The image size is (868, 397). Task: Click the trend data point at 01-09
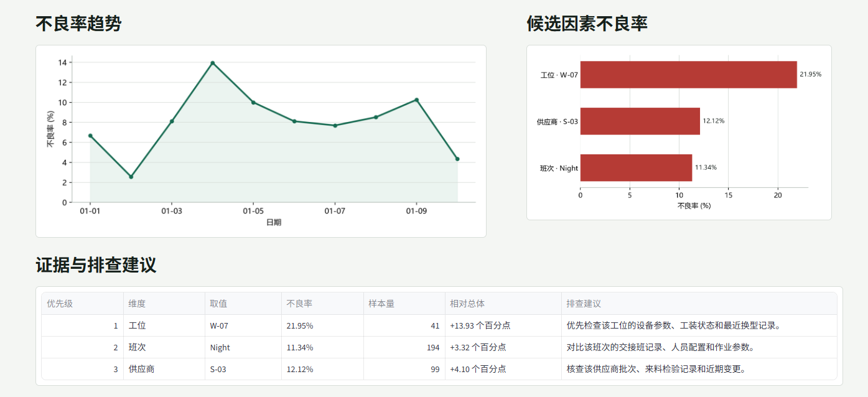(416, 100)
